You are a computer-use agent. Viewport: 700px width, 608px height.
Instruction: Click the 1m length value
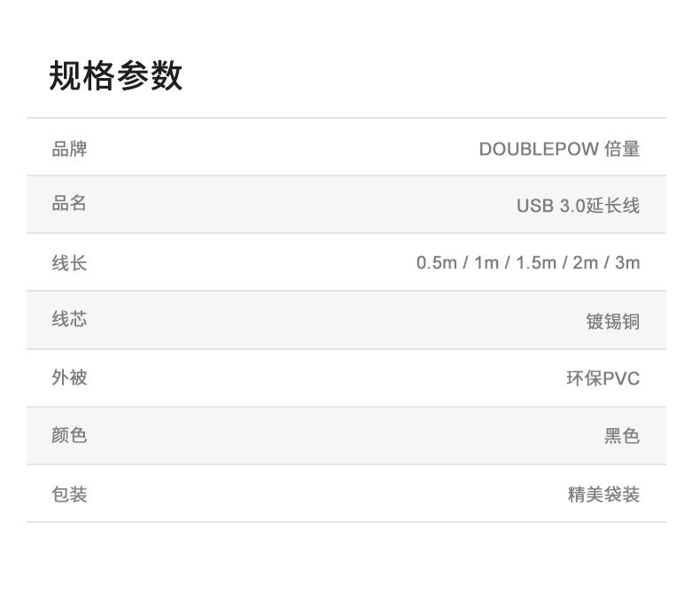[486, 263]
